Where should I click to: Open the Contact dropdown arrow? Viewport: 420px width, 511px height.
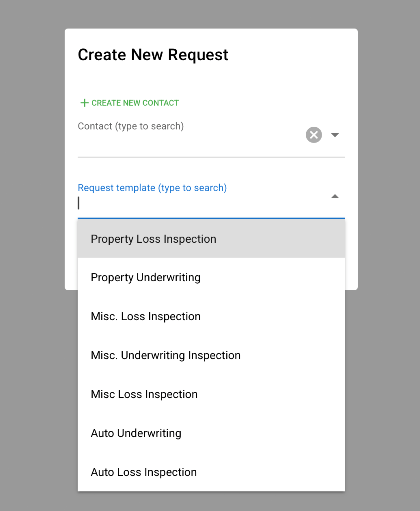pos(335,135)
